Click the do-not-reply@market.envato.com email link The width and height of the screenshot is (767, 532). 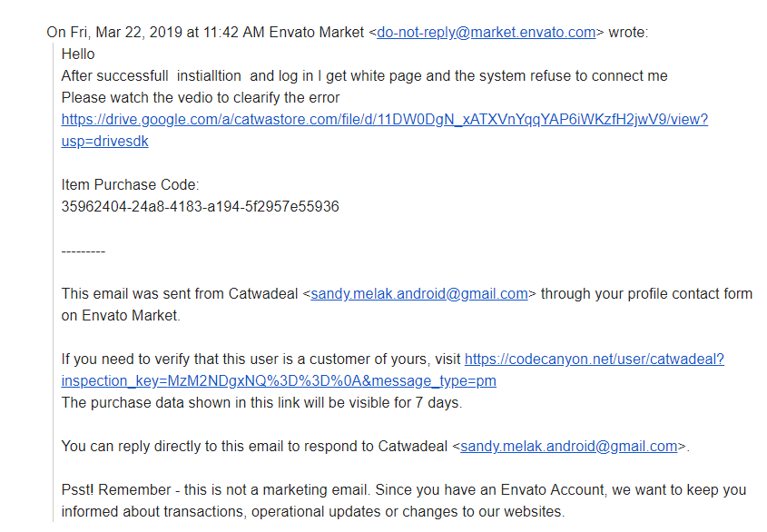(x=486, y=33)
